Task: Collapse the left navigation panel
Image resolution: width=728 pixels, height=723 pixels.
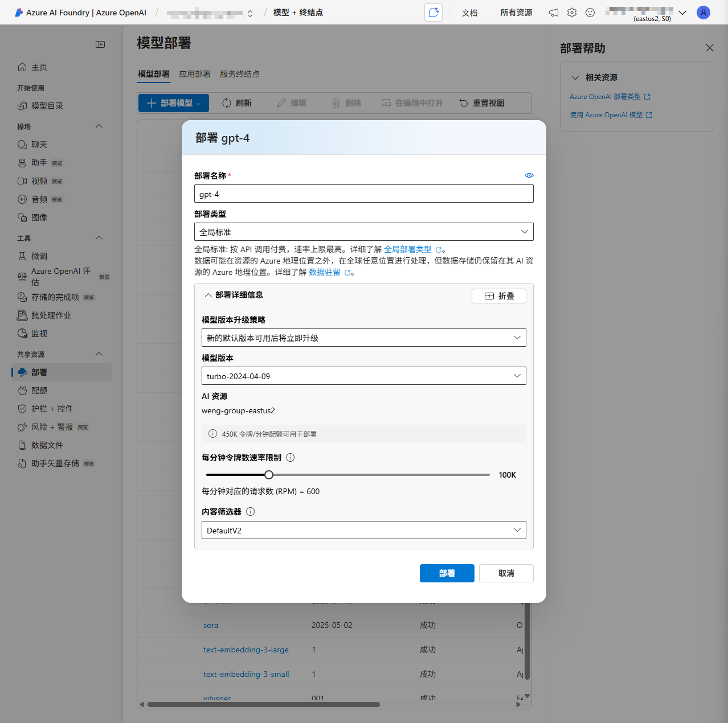Action: [100, 44]
